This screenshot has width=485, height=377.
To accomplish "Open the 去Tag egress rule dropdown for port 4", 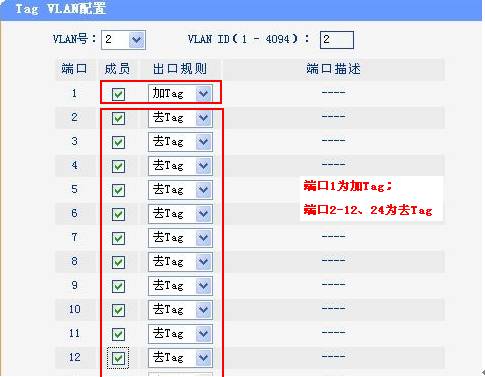I will (180, 166).
